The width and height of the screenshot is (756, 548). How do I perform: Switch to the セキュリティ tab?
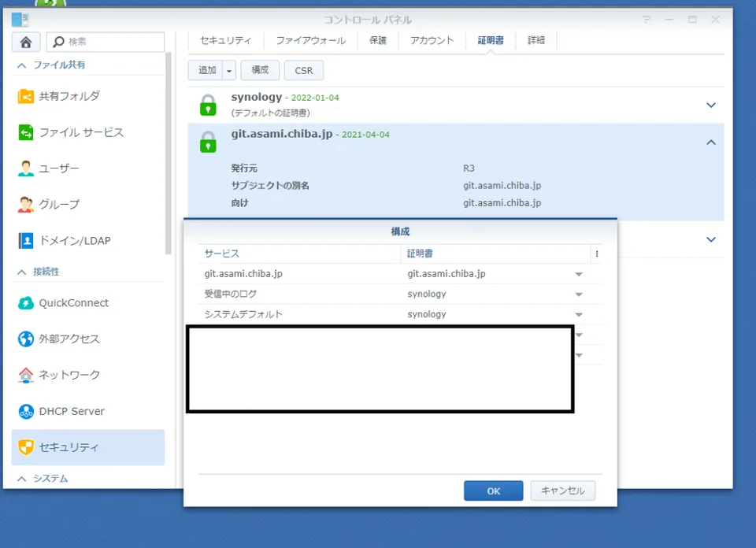pyautogui.click(x=226, y=40)
